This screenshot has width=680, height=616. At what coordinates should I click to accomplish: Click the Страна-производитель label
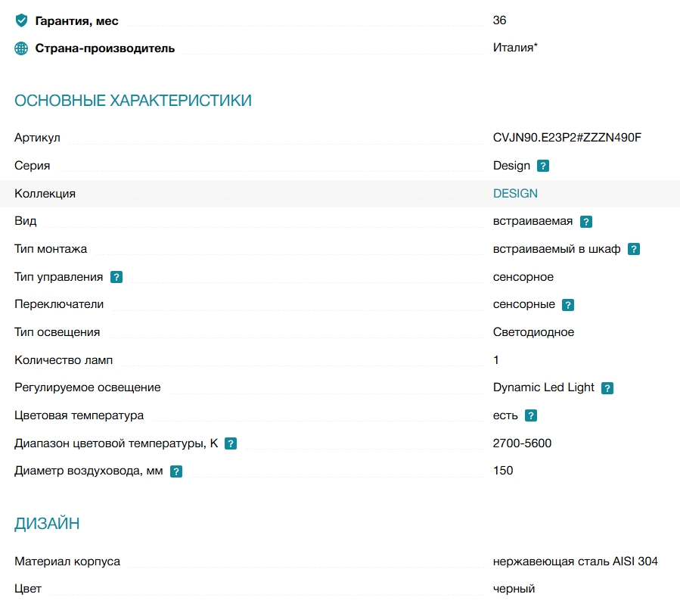(105, 48)
